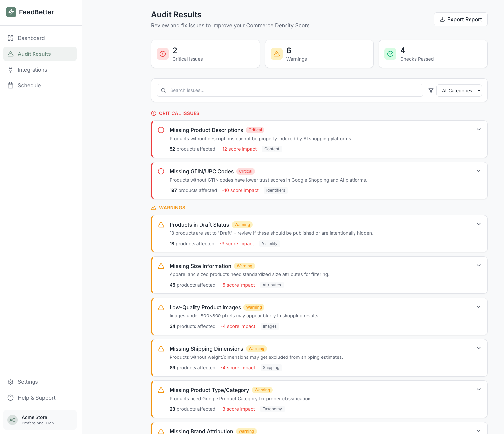
Task: Click the Help & Support question icon
Action: (10, 398)
